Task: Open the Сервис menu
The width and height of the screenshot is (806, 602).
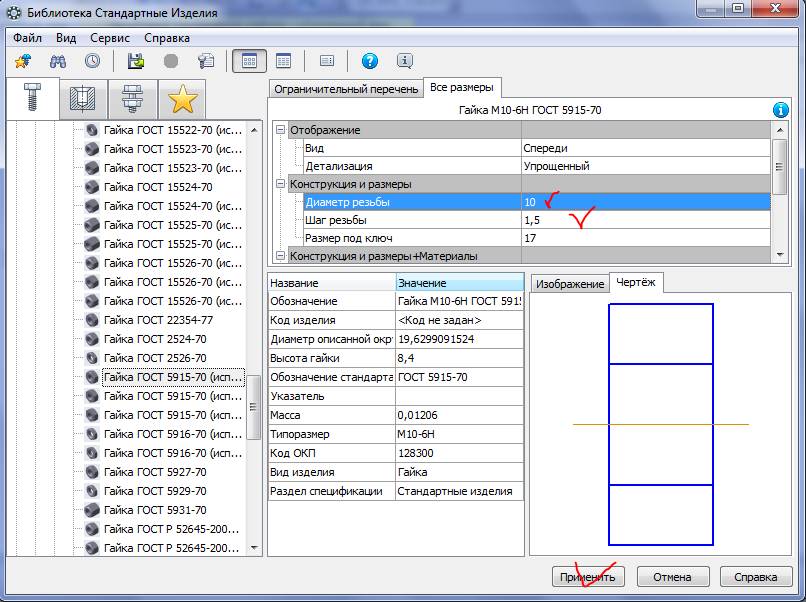Action: coord(110,38)
